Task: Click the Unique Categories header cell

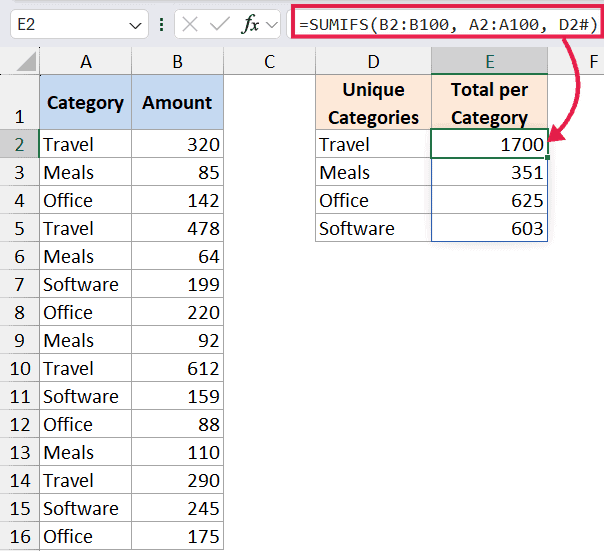Action: [373, 102]
